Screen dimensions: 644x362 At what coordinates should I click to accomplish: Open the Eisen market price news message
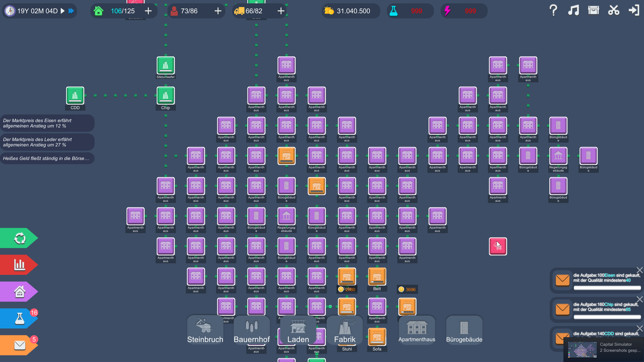click(47, 123)
